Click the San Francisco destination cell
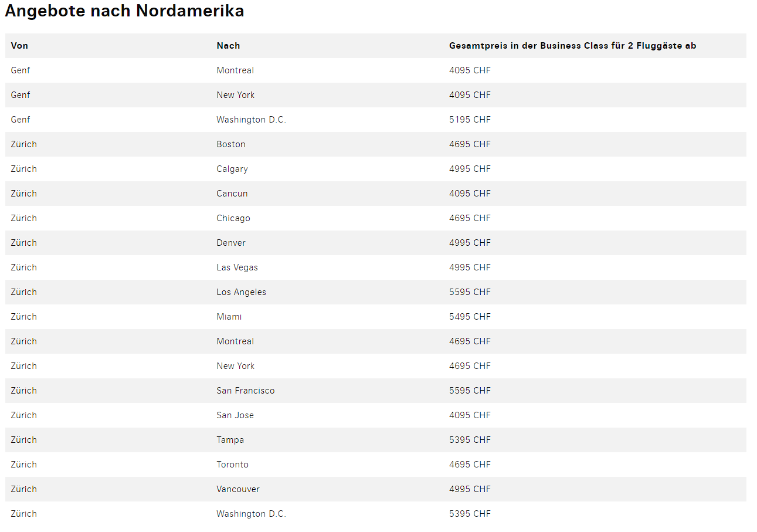757x532 pixels. tap(245, 391)
